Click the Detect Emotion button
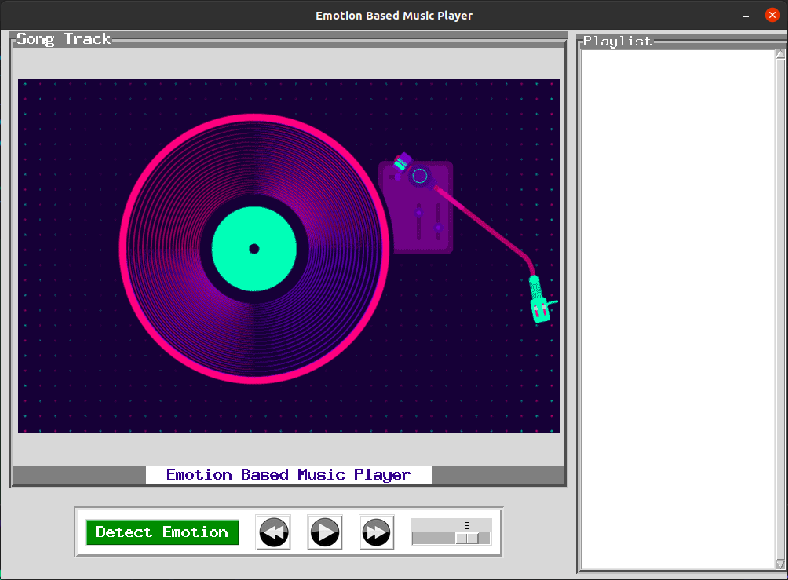The height and width of the screenshot is (580, 788). (x=162, y=532)
